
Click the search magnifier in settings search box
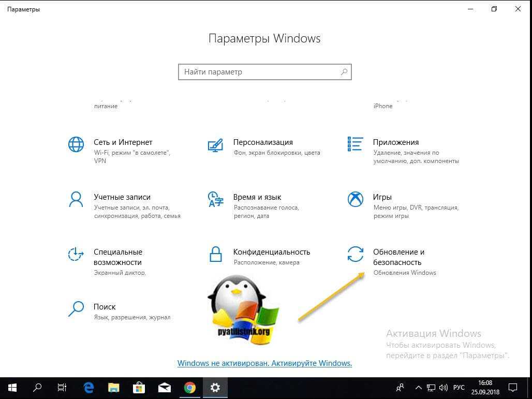pyautogui.click(x=344, y=72)
